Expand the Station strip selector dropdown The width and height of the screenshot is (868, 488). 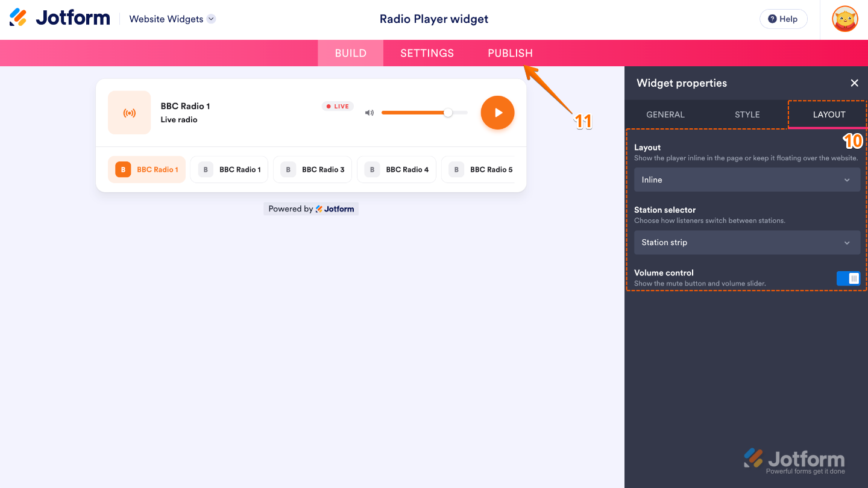point(747,242)
